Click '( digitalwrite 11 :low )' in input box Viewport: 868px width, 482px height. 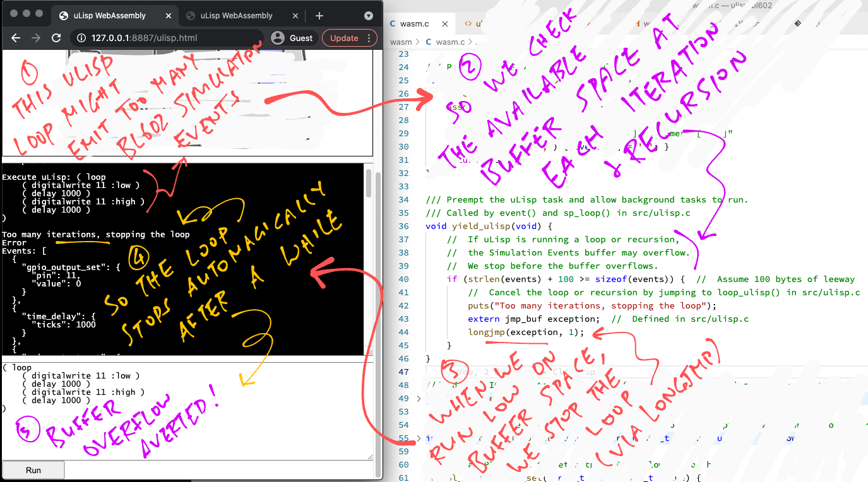[81, 375]
